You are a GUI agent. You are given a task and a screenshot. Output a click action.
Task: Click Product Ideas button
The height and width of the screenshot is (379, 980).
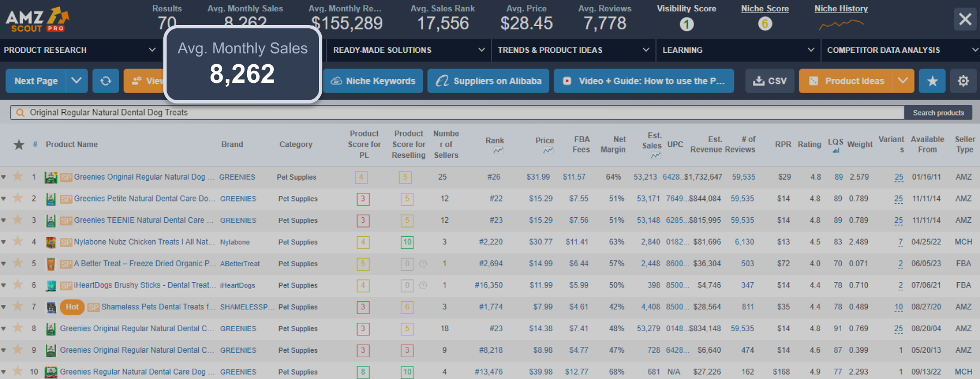coord(846,81)
